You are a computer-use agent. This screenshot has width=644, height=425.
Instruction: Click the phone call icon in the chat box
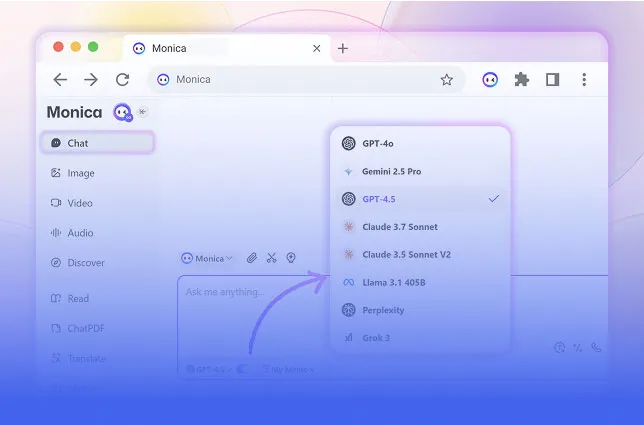(x=596, y=348)
